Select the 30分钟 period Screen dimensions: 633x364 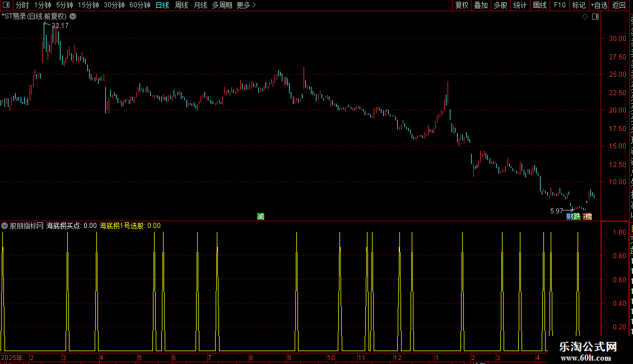114,5
